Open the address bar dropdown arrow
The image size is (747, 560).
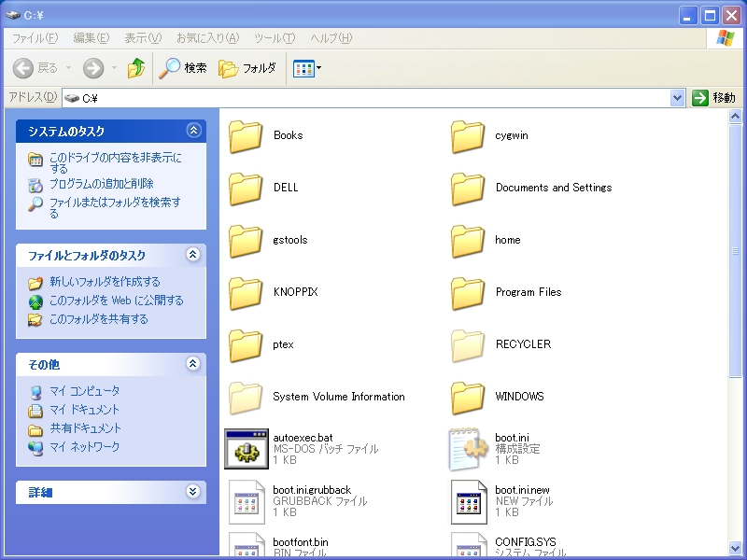click(678, 98)
